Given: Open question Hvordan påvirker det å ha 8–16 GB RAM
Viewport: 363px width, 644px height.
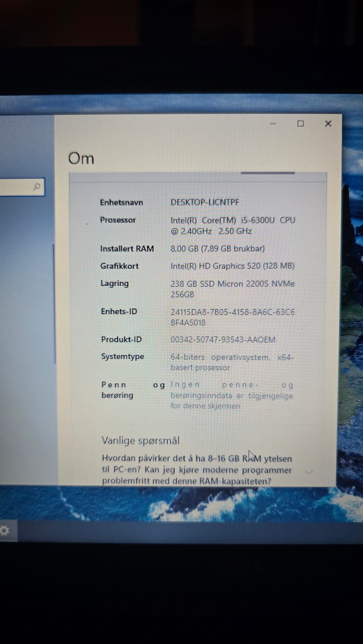Looking at the screenshot, I should click(x=197, y=469).
